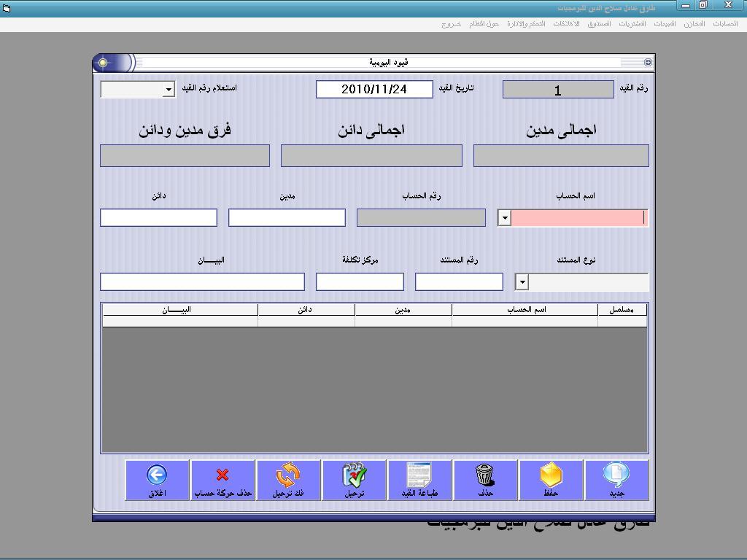Click the حذف (Delete) trash can button
This screenshot has height=560, width=747.
click(x=485, y=480)
